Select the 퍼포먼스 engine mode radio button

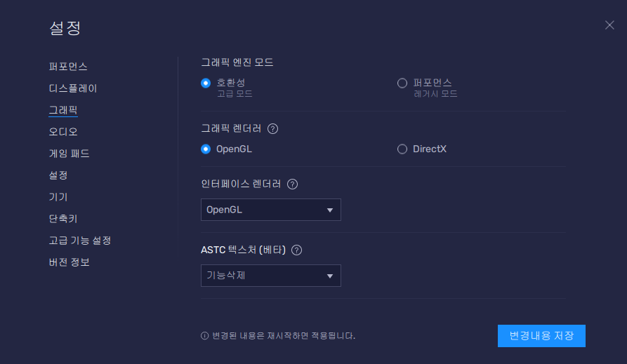(402, 83)
